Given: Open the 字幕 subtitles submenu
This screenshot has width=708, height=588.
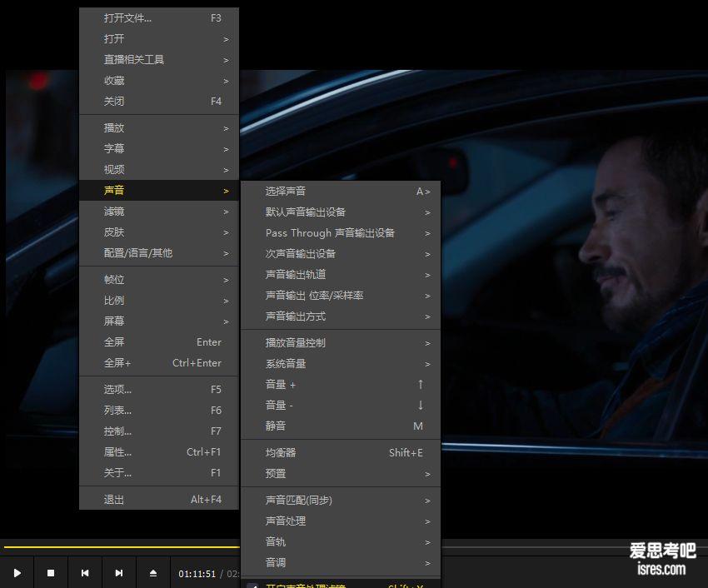Looking at the screenshot, I should [x=159, y=148].
